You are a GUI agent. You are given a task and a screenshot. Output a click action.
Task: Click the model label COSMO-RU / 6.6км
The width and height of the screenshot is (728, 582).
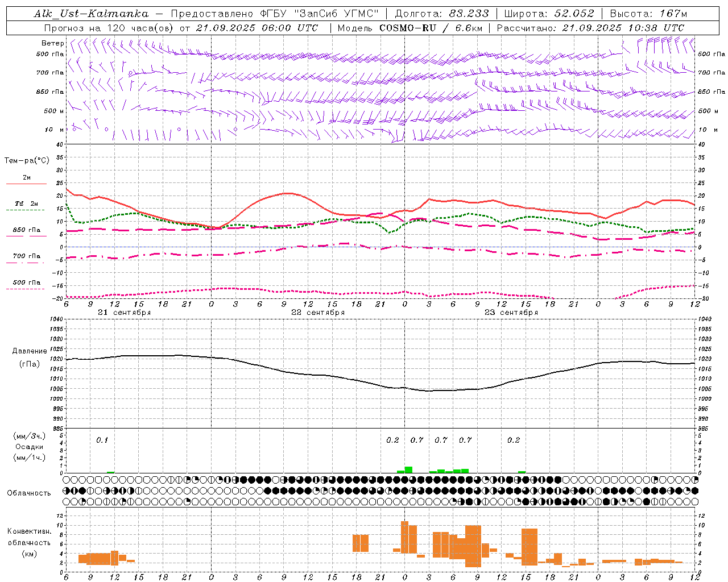click(x=430, y=28)
